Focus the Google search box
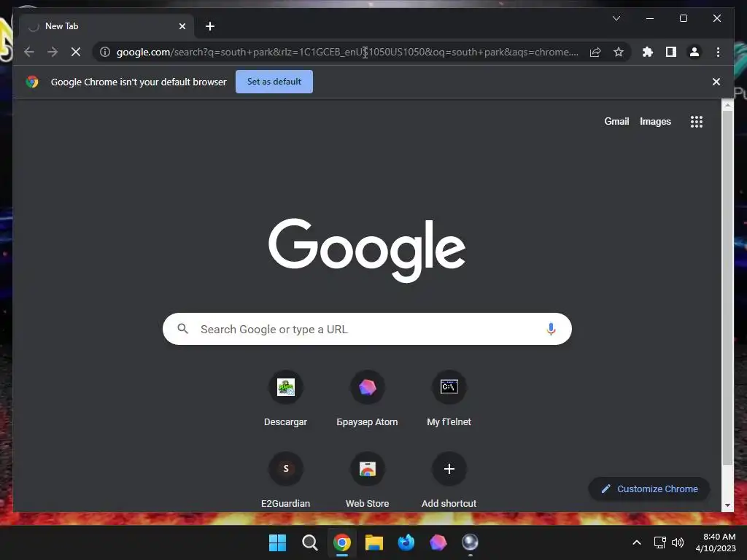 pyautogui.click(x=367, y=329)
